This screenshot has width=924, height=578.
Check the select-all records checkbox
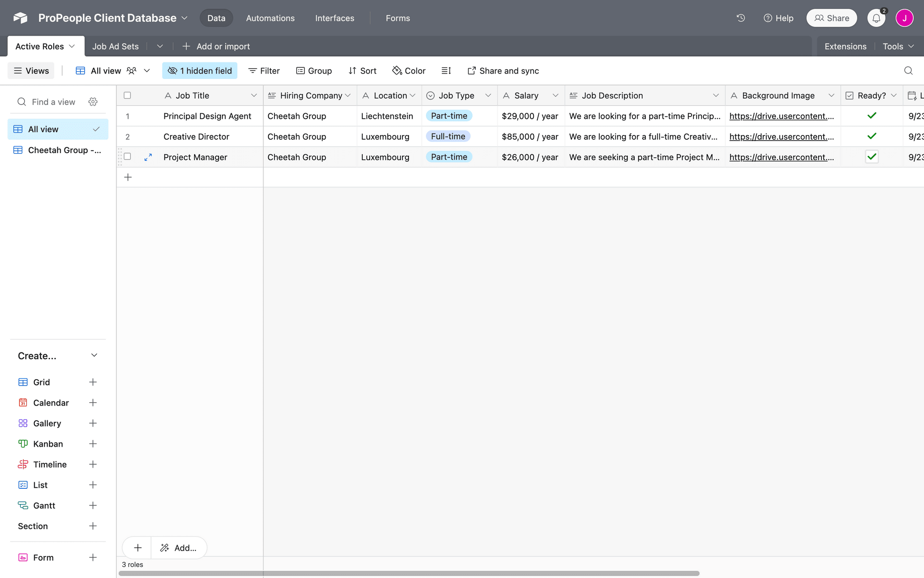128,95
